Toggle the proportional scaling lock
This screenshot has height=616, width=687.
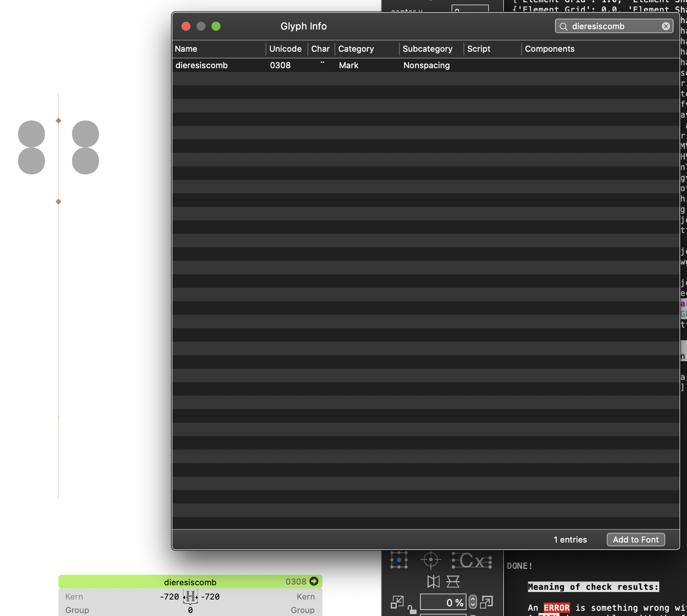[x=412, y=610]
